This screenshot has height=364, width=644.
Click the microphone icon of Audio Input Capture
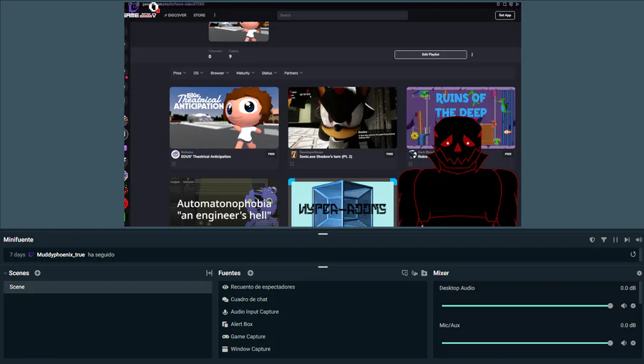click(225, 312)
